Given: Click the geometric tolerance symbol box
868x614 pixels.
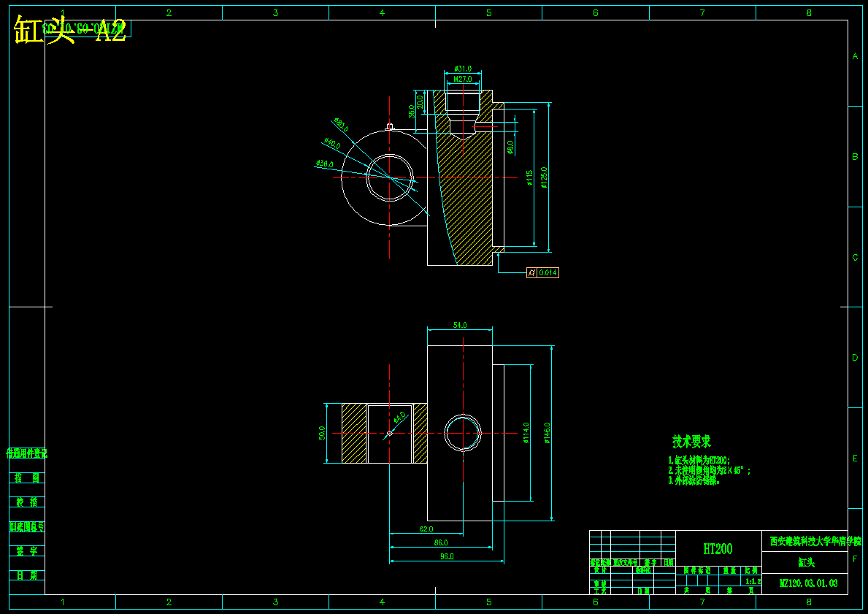Looking at the screenshot, I should [532, 272].
